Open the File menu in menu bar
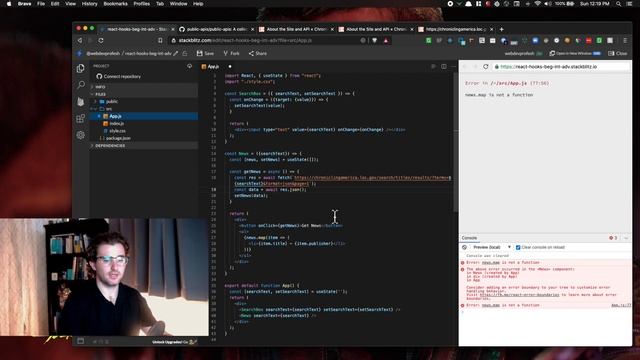 tap(41, 4)
